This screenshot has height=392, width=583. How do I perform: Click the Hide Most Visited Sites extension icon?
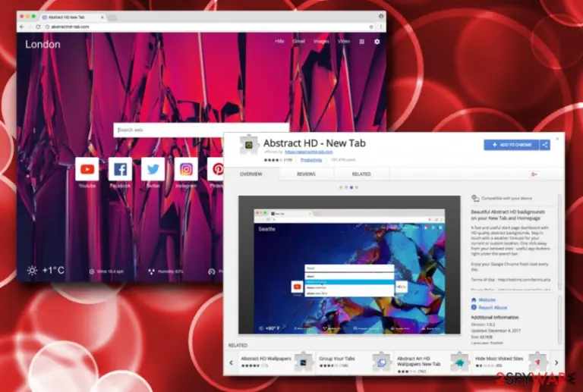click(x=537, y=362)
